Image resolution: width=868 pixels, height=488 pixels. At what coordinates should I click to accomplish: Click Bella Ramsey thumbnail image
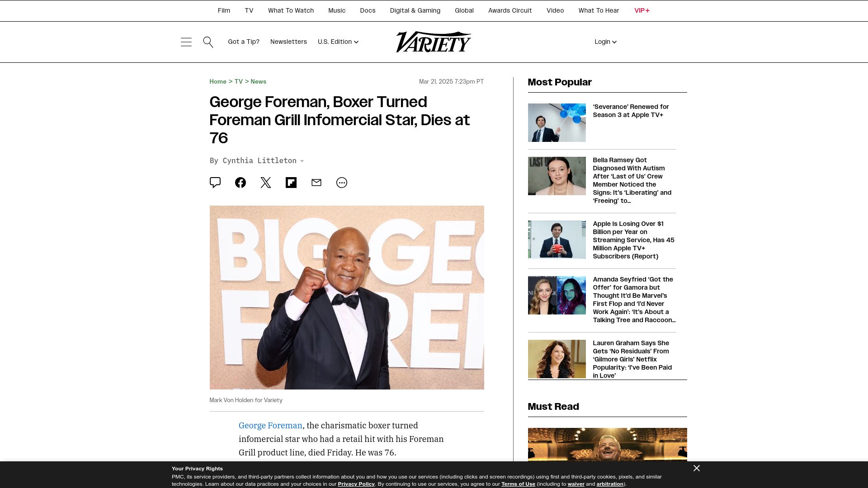tap(557, 176)
